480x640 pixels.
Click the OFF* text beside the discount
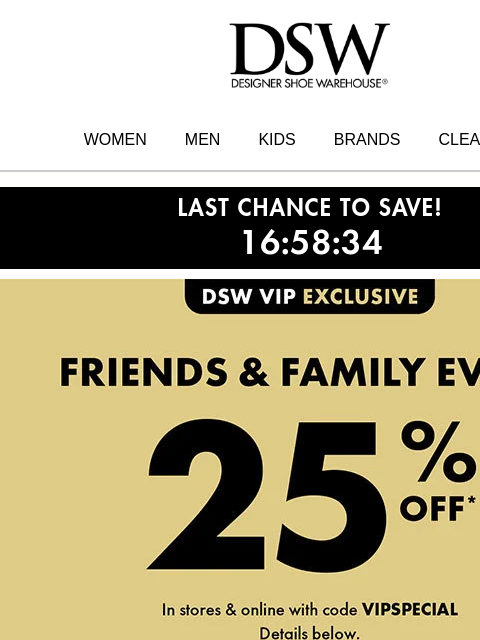[438, 509]
